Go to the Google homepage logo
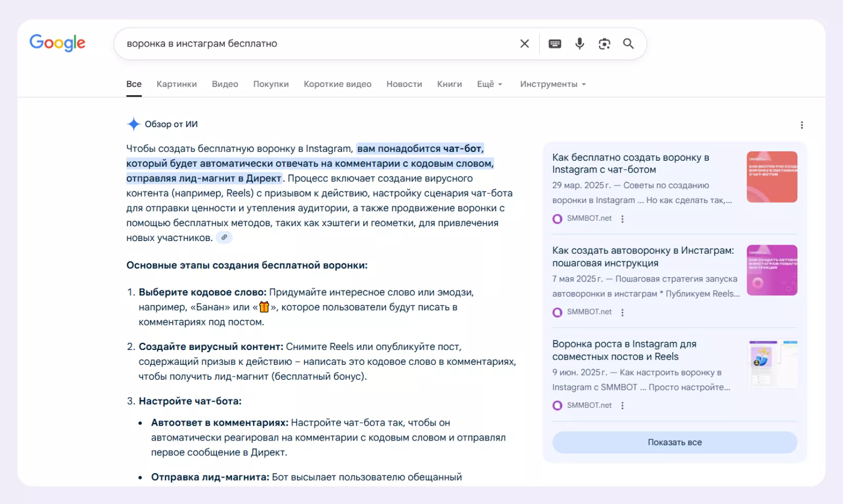Screen dimensions: 843x504 coord(57,43)
